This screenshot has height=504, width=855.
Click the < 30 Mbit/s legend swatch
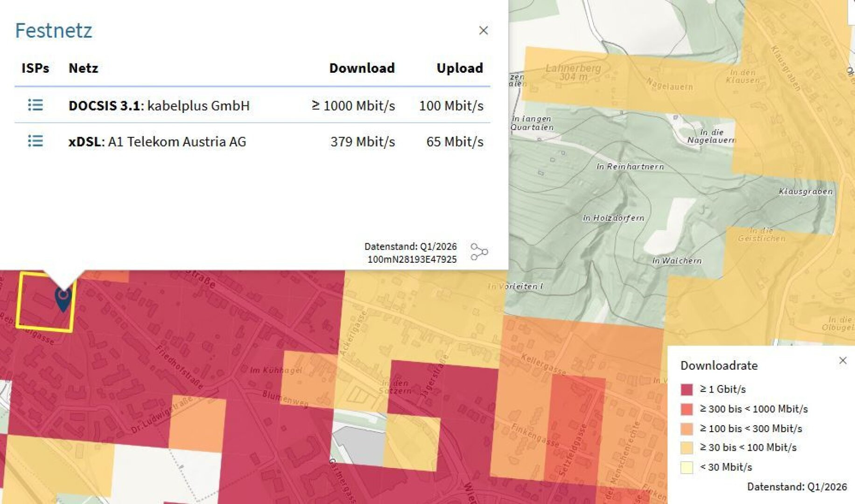[687, 468]
